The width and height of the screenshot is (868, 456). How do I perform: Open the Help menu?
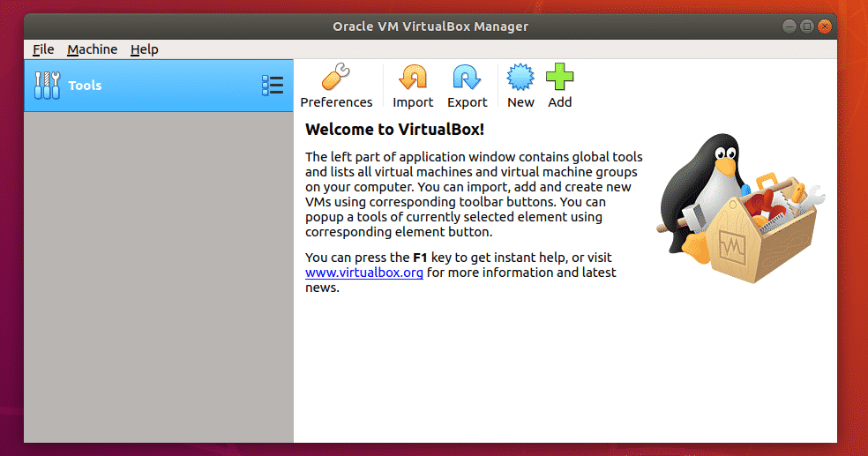coord(145,49)
